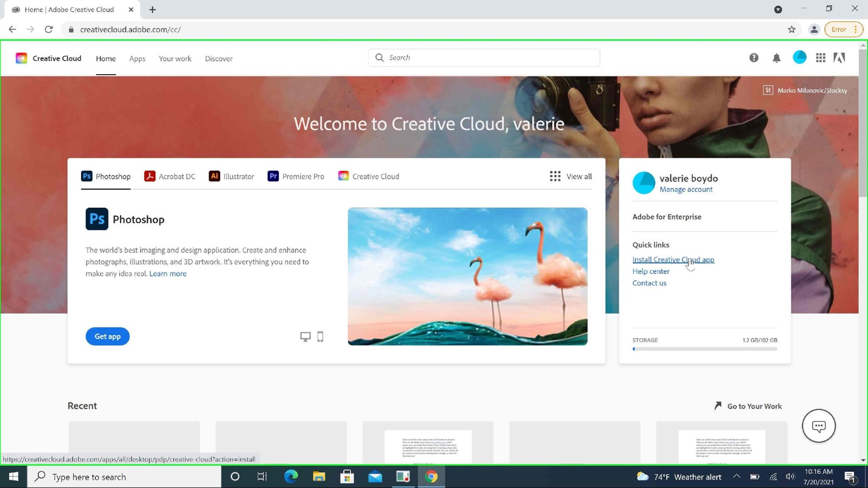Select the Acrobat DC app tab
The image size is (868, 488).
pos(170,177)
